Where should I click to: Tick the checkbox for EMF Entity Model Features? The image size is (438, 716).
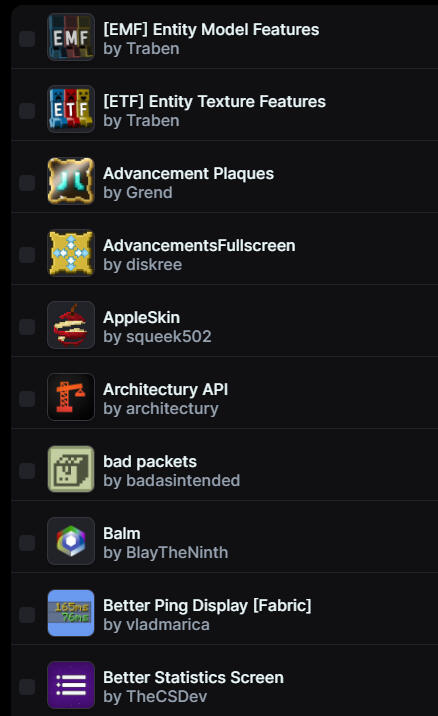coord(27,38)
